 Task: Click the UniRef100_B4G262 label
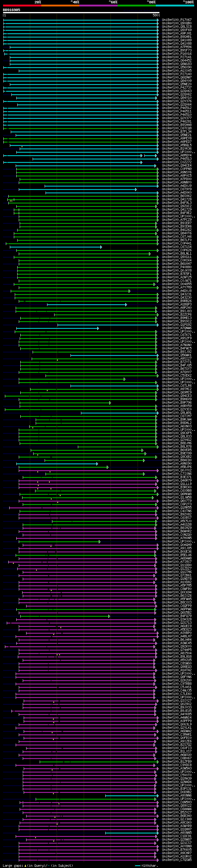point(176,230)
